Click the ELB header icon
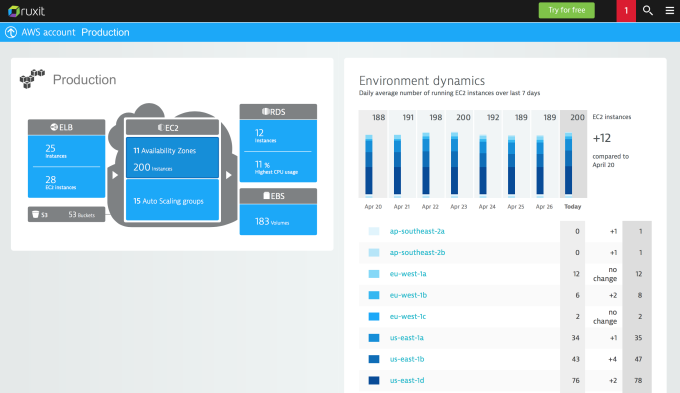 (x=54, y=127)
